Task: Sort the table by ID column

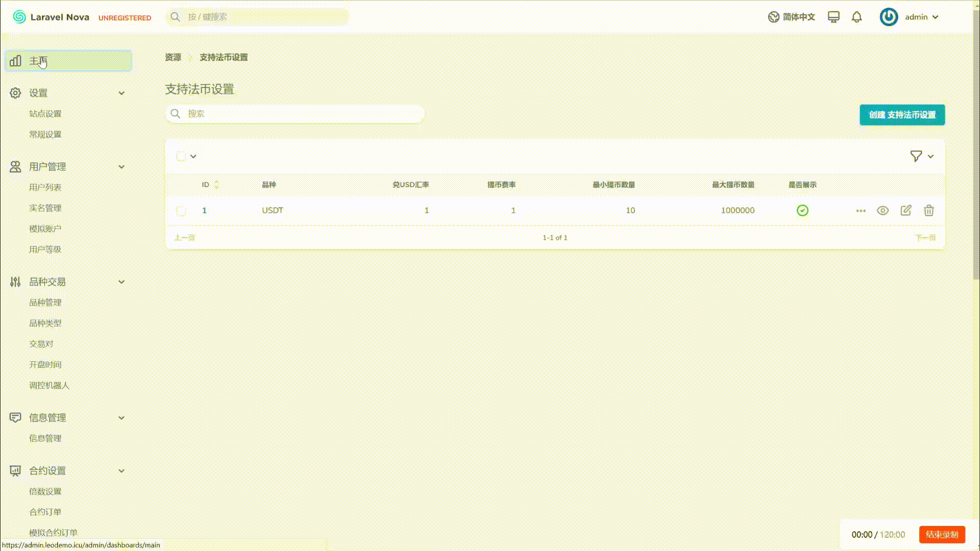Action: point(210,185)
